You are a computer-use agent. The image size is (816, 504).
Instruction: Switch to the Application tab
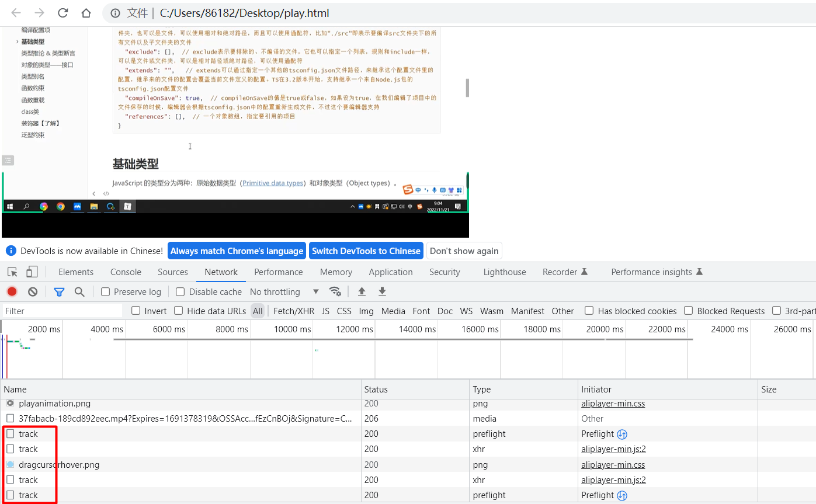click(x=391, y=272)
